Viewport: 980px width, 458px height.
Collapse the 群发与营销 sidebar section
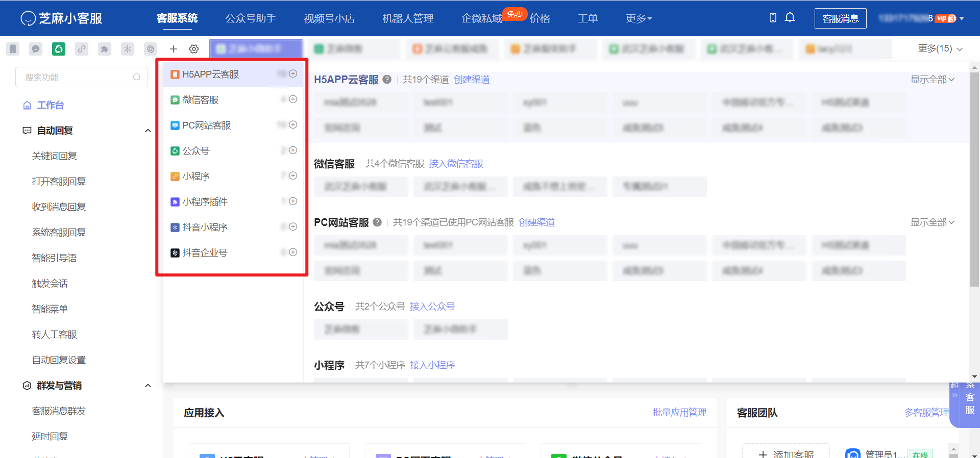click(148, 386)
